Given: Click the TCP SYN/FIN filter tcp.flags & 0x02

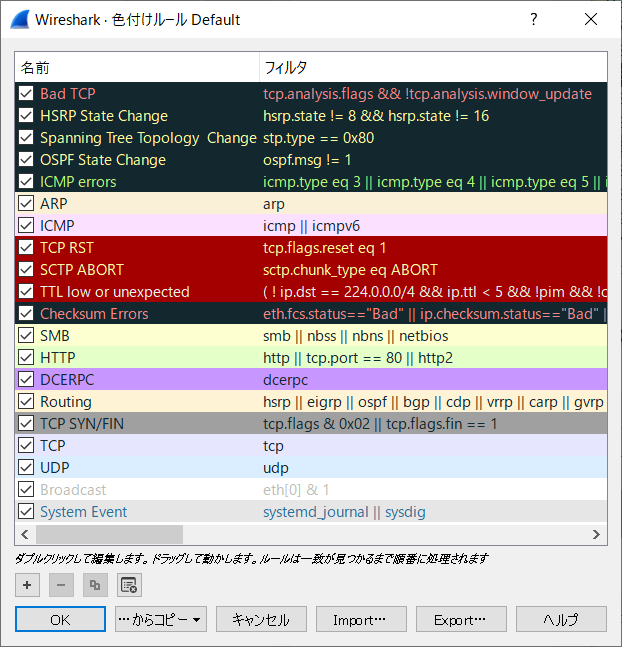Looking at the screenshot, I should pos(380,424).
